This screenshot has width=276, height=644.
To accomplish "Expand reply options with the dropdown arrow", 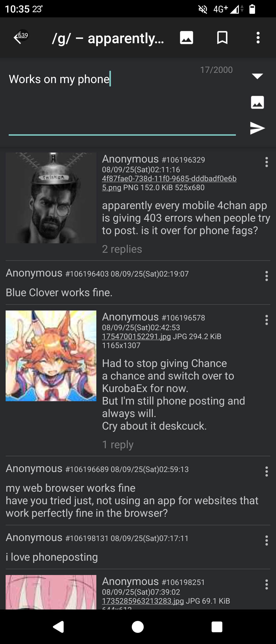I will pyautogui.click(x=257, y=76).
